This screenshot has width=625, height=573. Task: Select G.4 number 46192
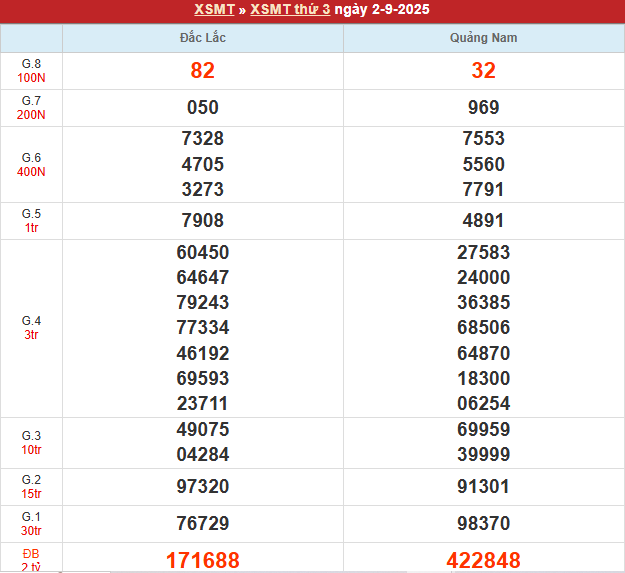point(202,353)
